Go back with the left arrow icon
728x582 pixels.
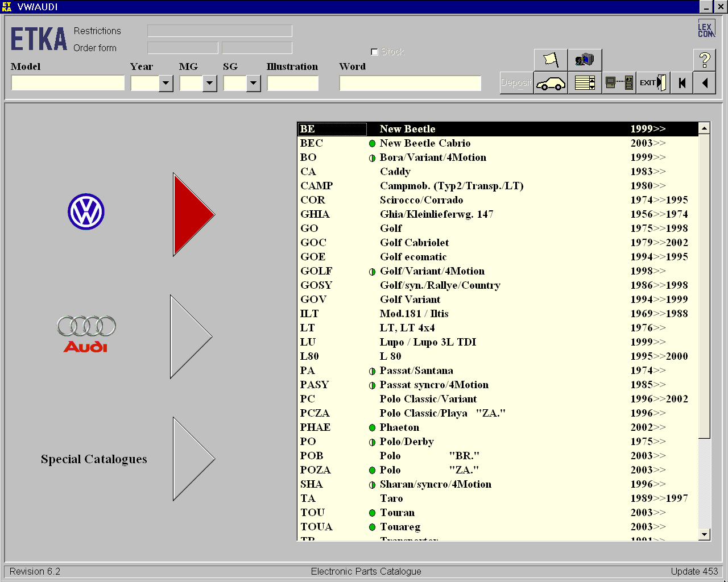tap(705, 83)
